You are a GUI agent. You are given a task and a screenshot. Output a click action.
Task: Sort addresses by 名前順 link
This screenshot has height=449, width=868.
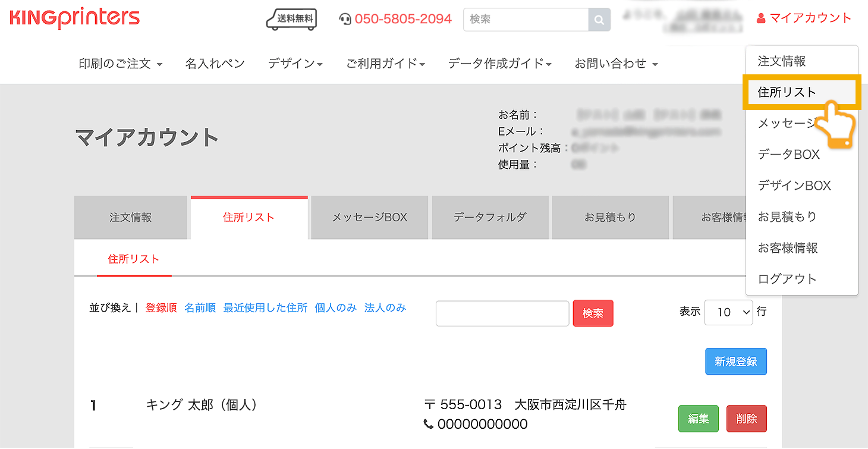[200, 308]
